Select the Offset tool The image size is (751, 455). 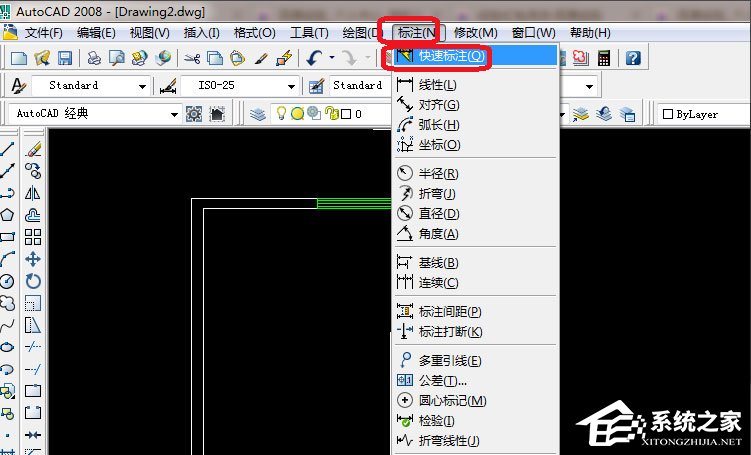33,215
